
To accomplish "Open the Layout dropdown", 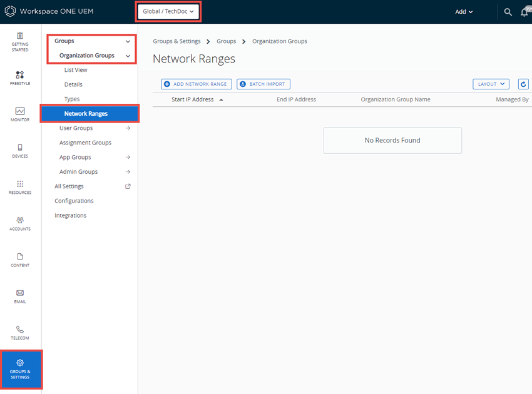I will (491, 84).
